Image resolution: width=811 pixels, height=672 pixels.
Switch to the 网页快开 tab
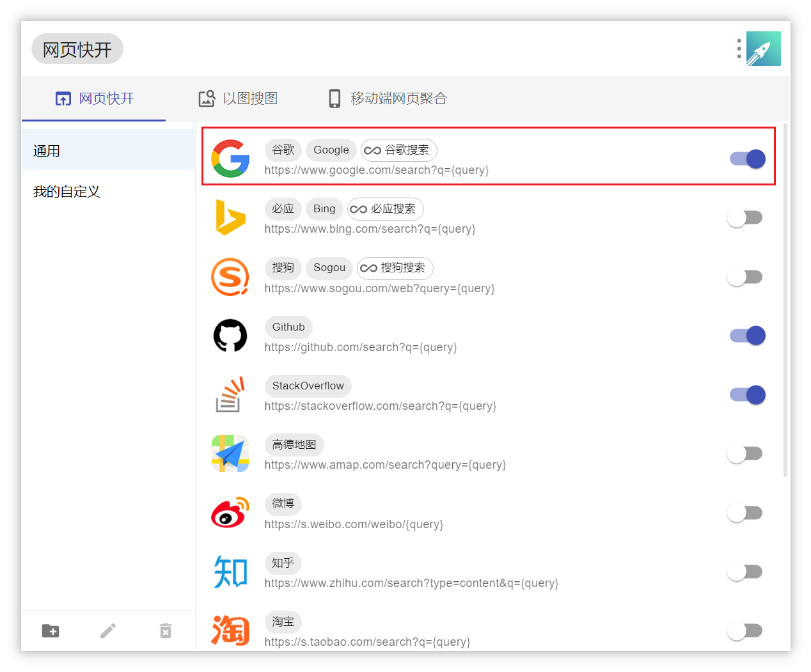(94, 98)
